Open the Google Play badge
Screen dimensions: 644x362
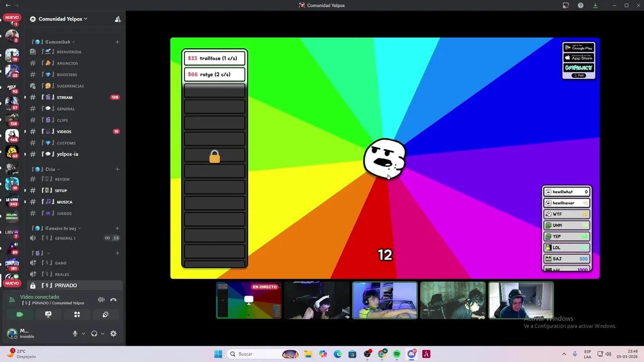[579, 48]
